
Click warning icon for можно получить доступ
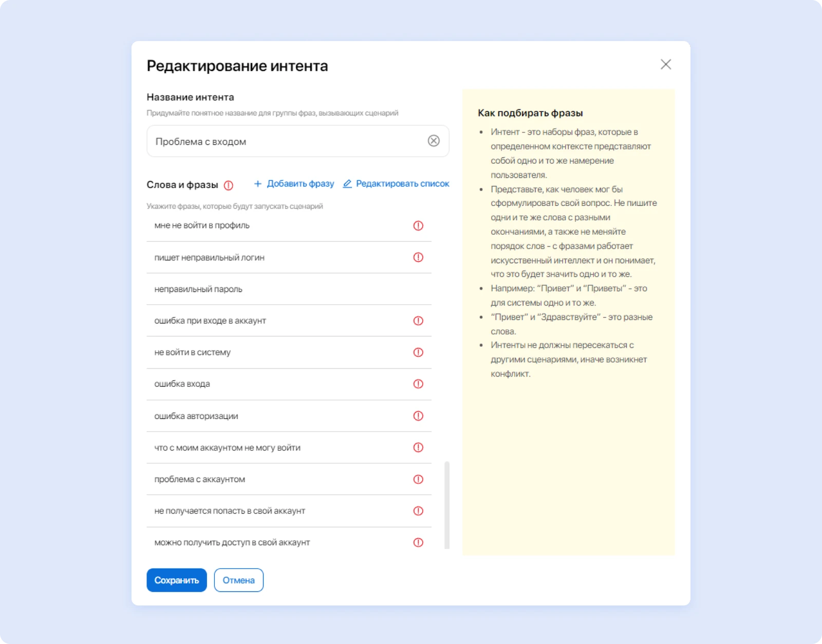pyautogui.click(x=418, y=542)
